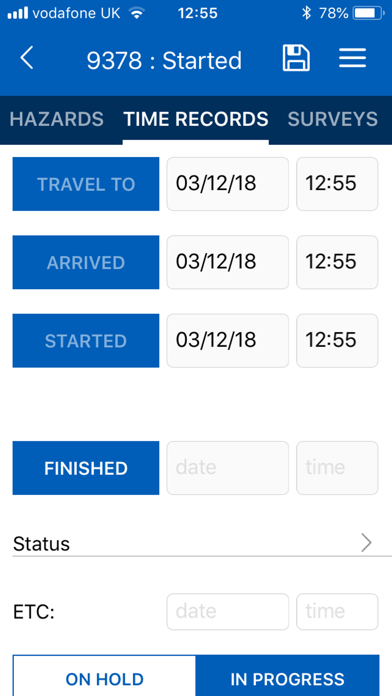392x696 pixels.
Task: Switch status to ON HOLD
Action: tap(104, 675)
